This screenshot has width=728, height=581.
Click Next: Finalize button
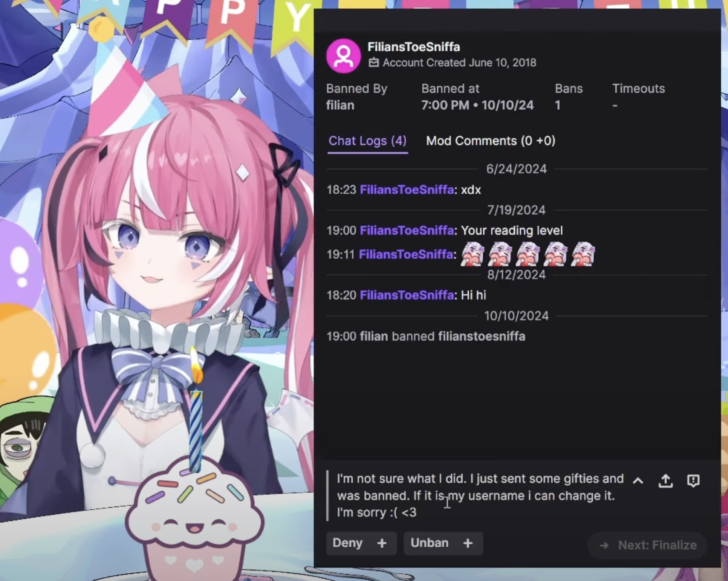pos(647,545)
